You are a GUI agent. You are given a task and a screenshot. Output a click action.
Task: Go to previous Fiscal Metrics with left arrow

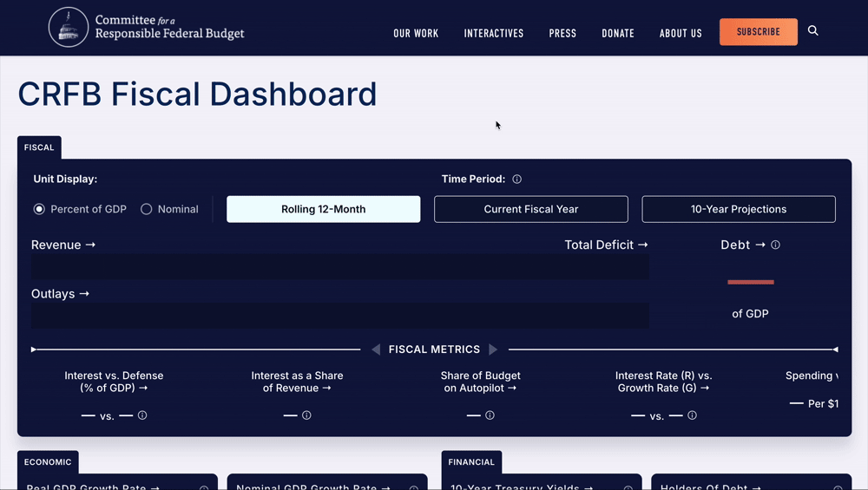[376, 350]
